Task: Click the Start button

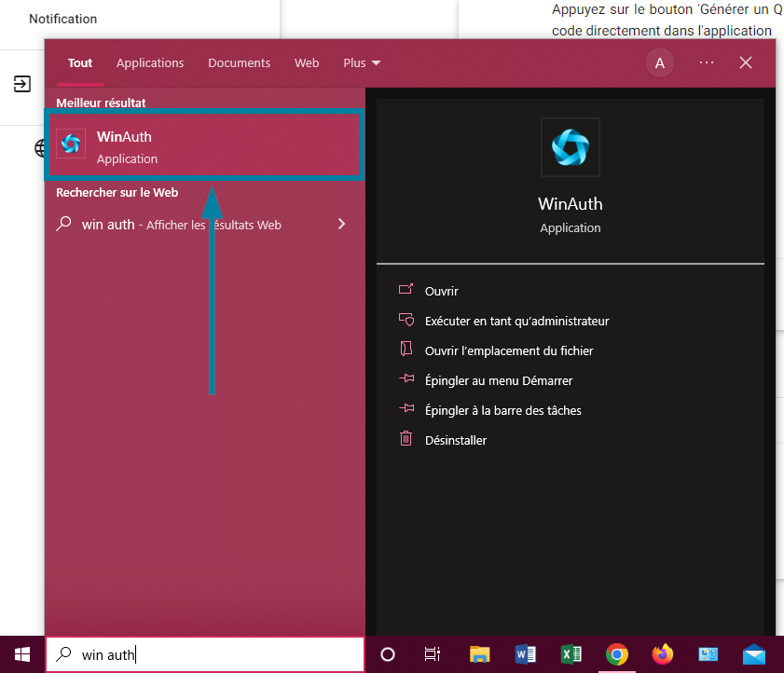Action: tap(21, 653)
